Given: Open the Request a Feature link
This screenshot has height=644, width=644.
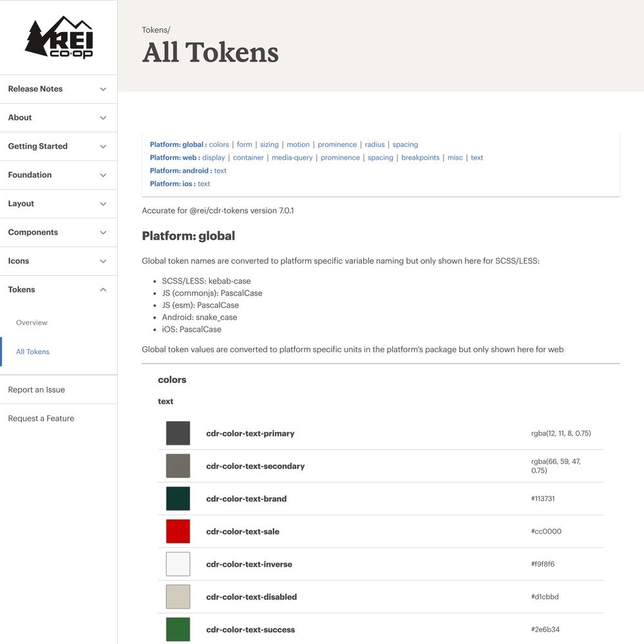Looking at the screenshot, I should coord(41,419).
